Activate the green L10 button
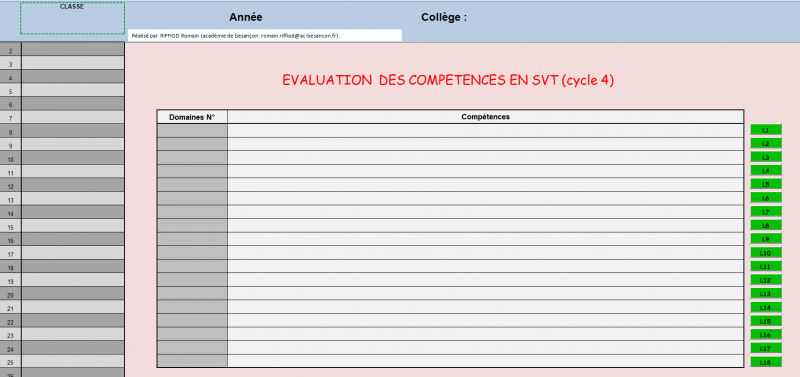Viewport: 800px width, 377px height. pos(765,253)
